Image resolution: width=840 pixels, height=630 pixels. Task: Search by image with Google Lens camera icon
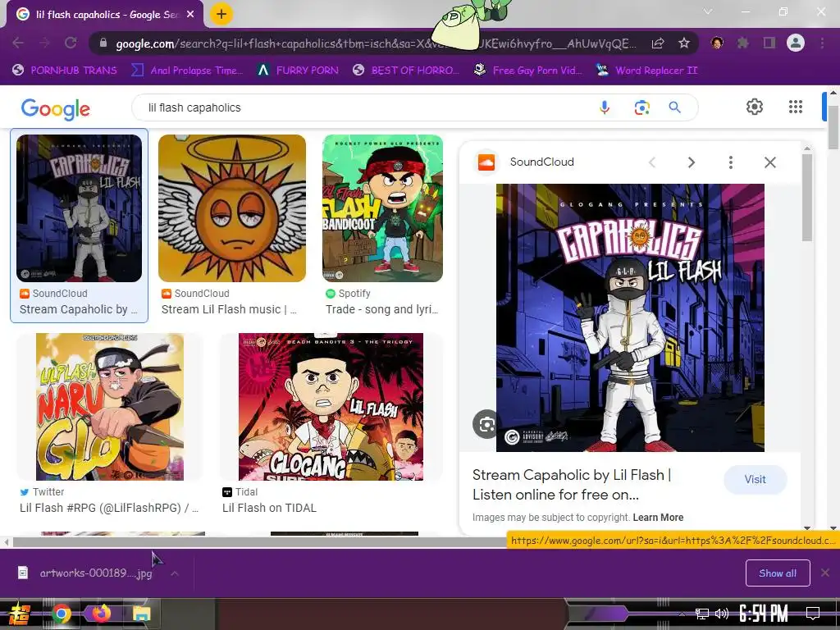pos(641,107)
